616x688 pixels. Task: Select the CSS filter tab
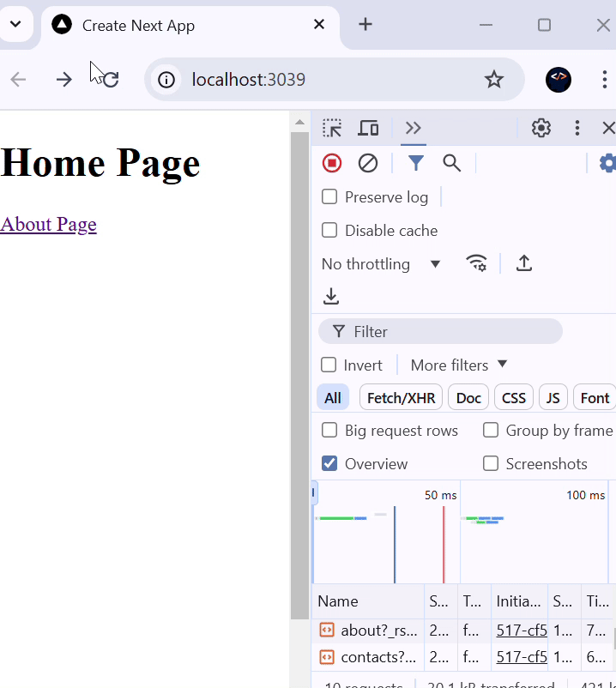coord(513,398)
